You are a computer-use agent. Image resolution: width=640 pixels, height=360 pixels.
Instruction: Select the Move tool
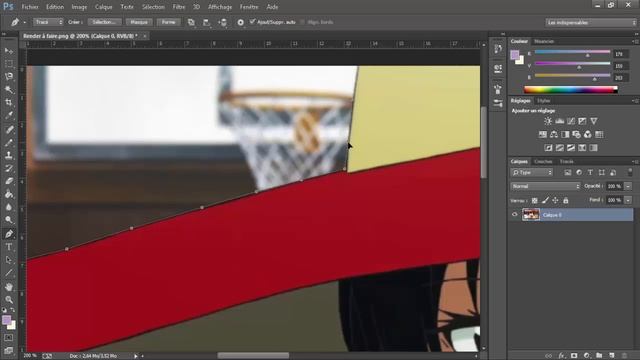pos(9,51)
